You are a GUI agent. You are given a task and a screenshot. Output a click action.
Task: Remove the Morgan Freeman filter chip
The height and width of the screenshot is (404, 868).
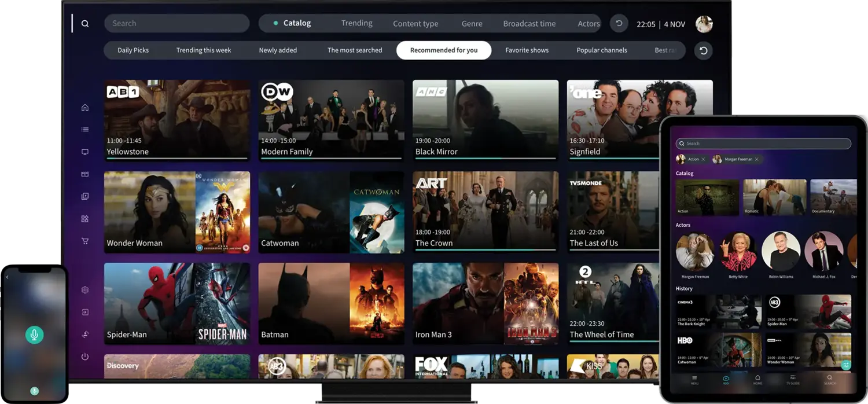click(x=757, y=159)
